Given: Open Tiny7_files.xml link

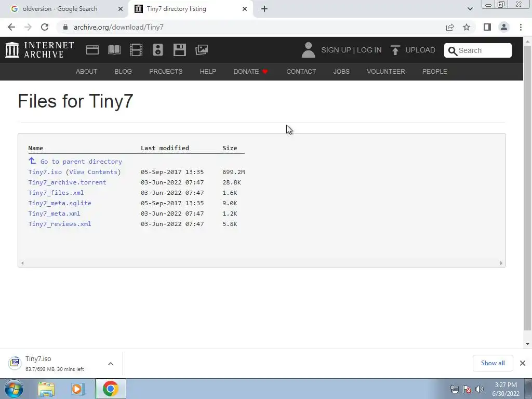Looking at the screenshot, I should tap(56, 193).
